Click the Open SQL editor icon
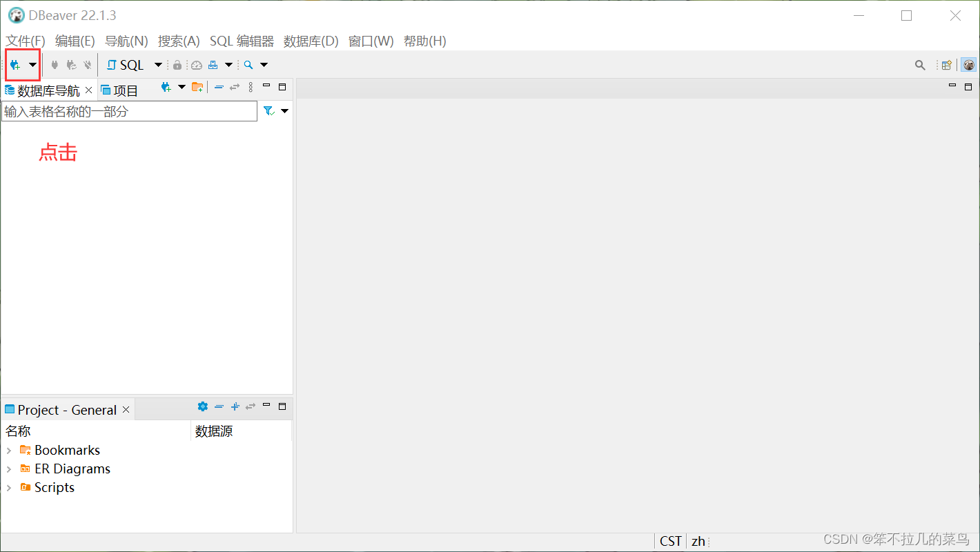Screen dimensions: 980x552 click(x=124, y=64)
